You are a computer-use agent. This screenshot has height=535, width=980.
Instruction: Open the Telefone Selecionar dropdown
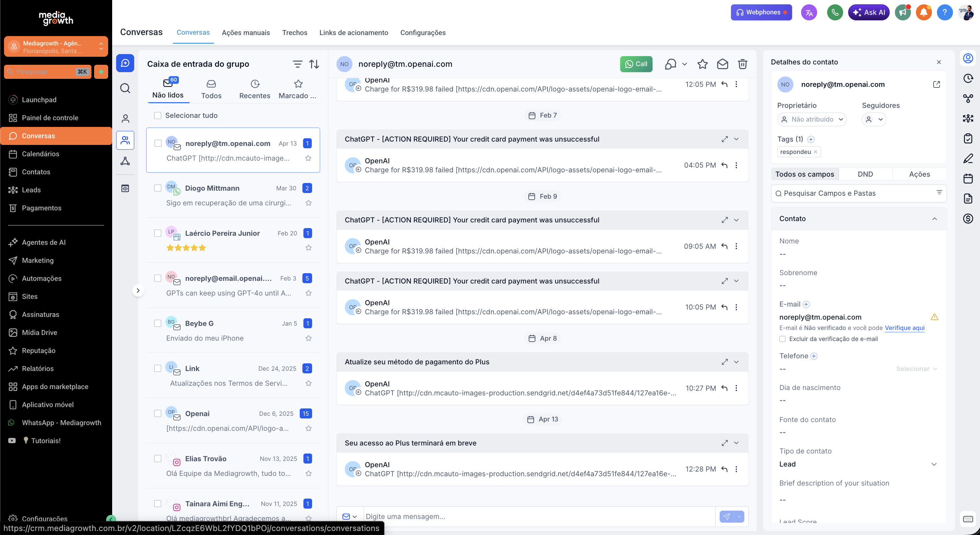pyautogui.click(x=916, y=369)
